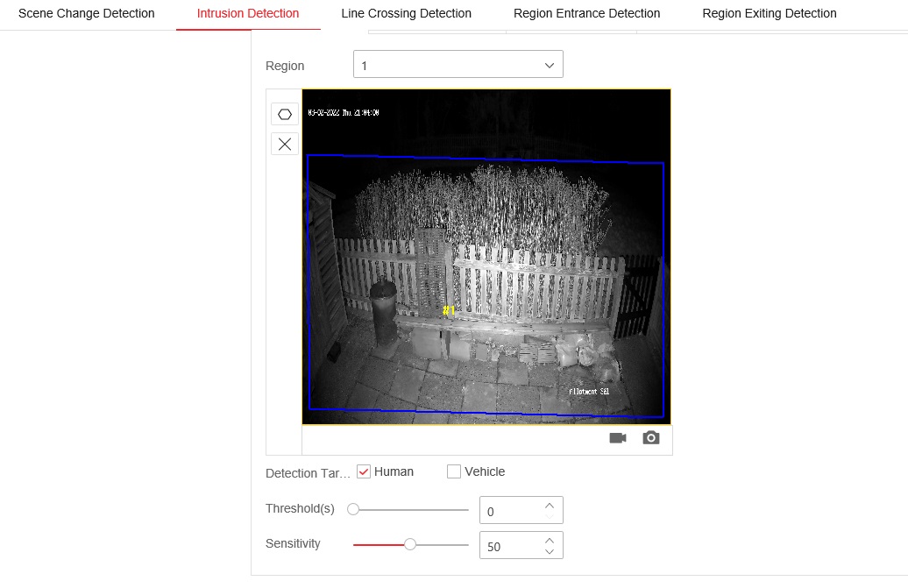Click the X clear region icon
Screen dimensions: 908x588
pos(284,145)
